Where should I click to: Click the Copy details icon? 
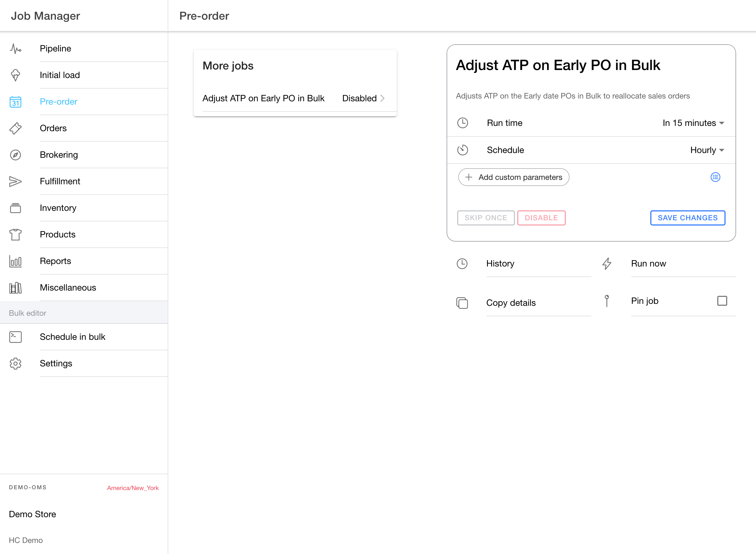(462, 303)
